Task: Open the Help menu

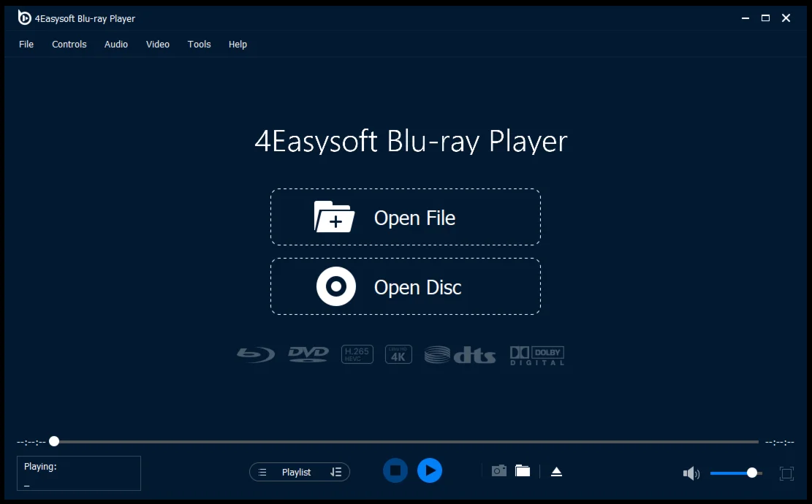Action: pos(238,45)
